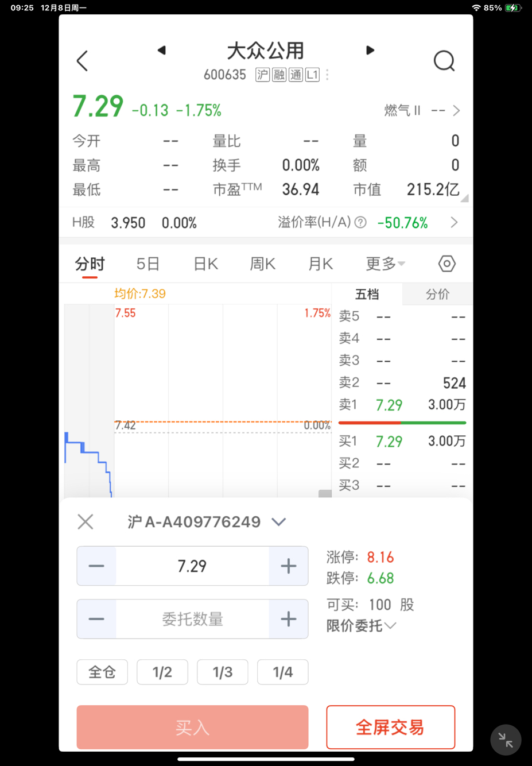Select the 卖2 row with 524
532x766 pixels.
402,382
